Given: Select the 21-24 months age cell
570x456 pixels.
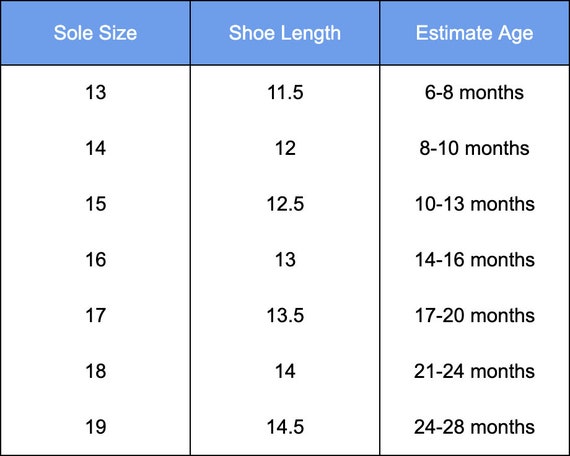Looking at the screenshot, I should [x=474, y=371].
